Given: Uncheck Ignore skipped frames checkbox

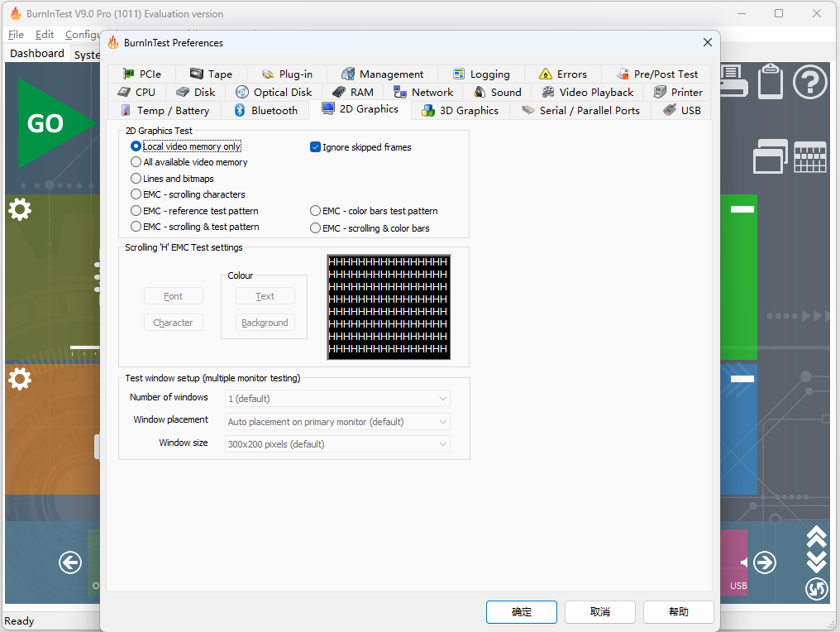Looking at the screenshot, I should tap(315, 147).
